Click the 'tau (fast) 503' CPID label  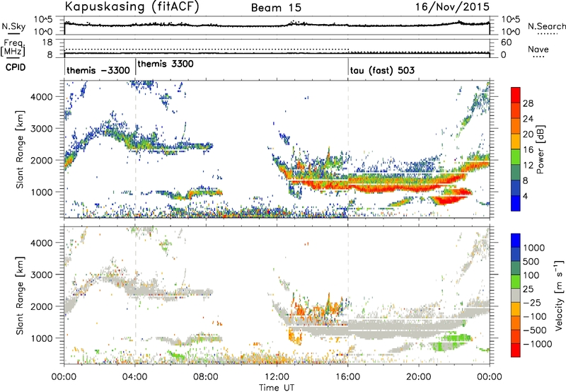[x=382, y=70]
